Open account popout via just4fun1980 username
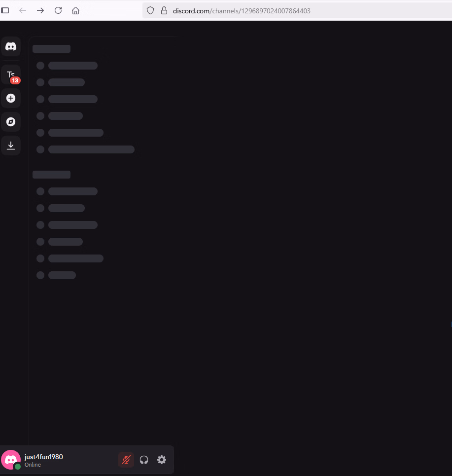 pos(44,457)
